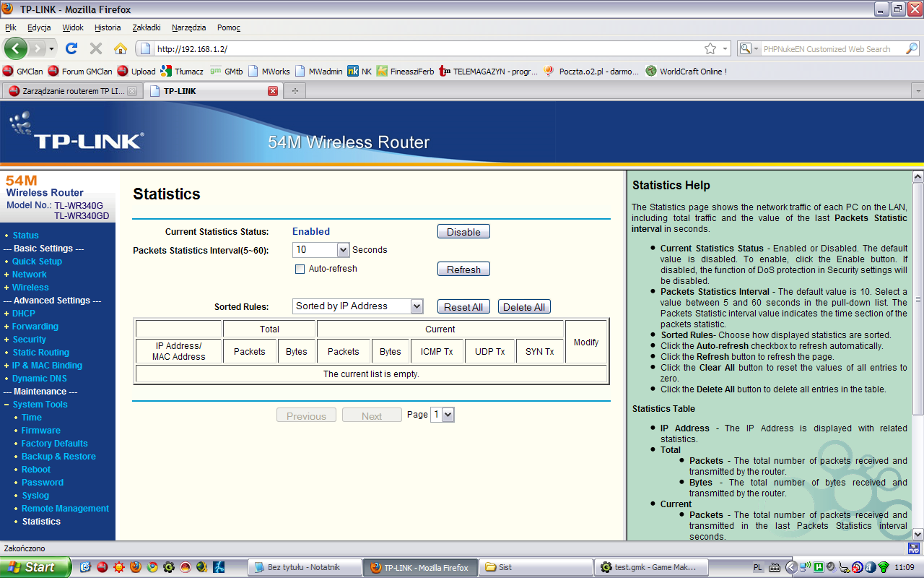Click the Firefox reload page icon
Screen dimensions: 924x578
[x=71, y=48]
